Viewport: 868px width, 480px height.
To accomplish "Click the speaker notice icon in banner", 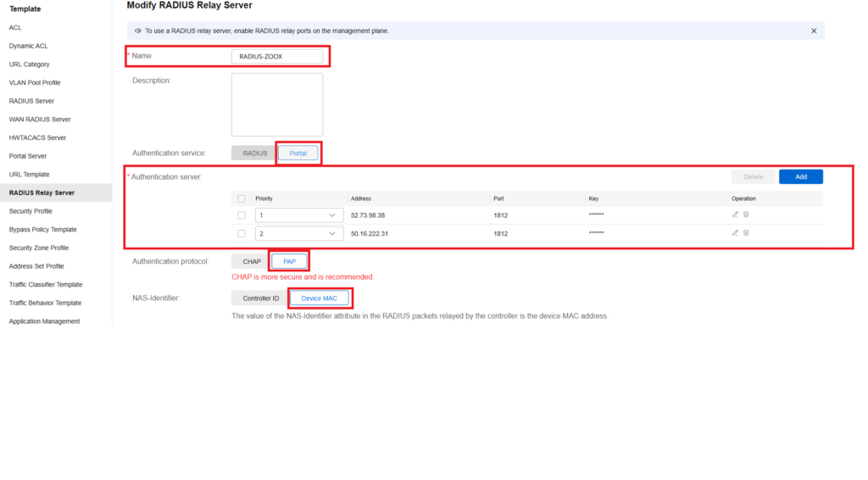I will pyautogui.click(x=138, y=31).
